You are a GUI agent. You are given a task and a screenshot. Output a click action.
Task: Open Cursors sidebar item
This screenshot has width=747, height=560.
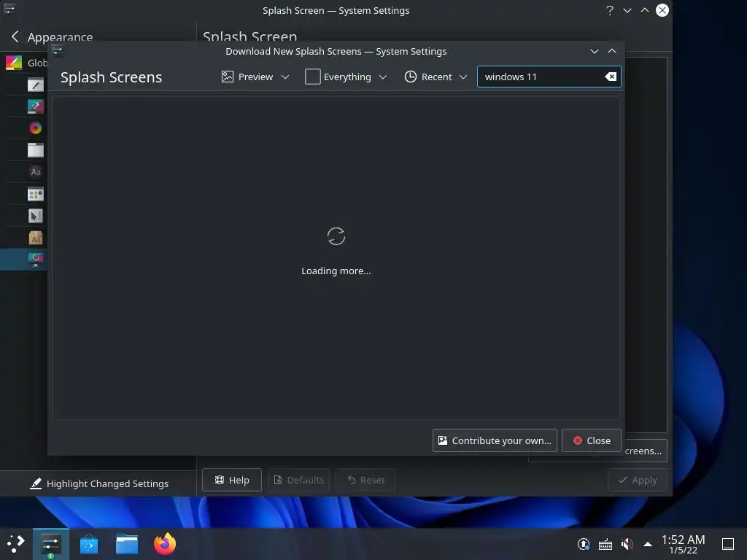(x=35, y=216)
